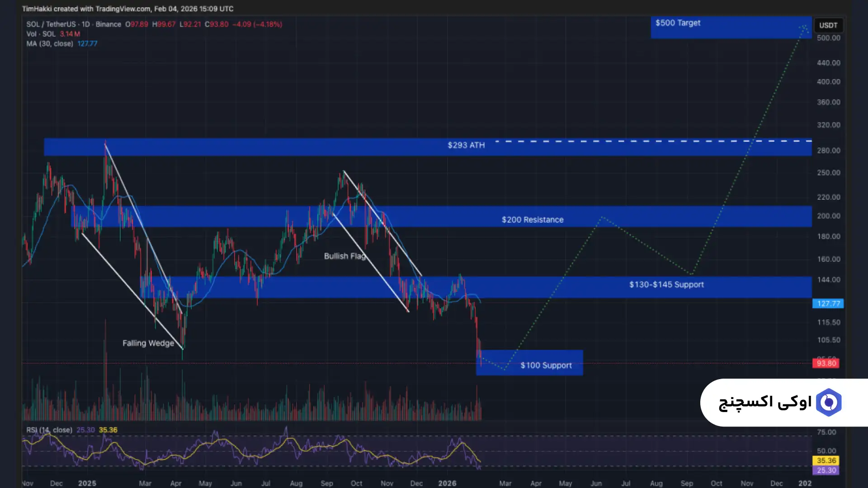Click the MA (30, close) indicator legend

pyautogui.click(x=50, y=44)
